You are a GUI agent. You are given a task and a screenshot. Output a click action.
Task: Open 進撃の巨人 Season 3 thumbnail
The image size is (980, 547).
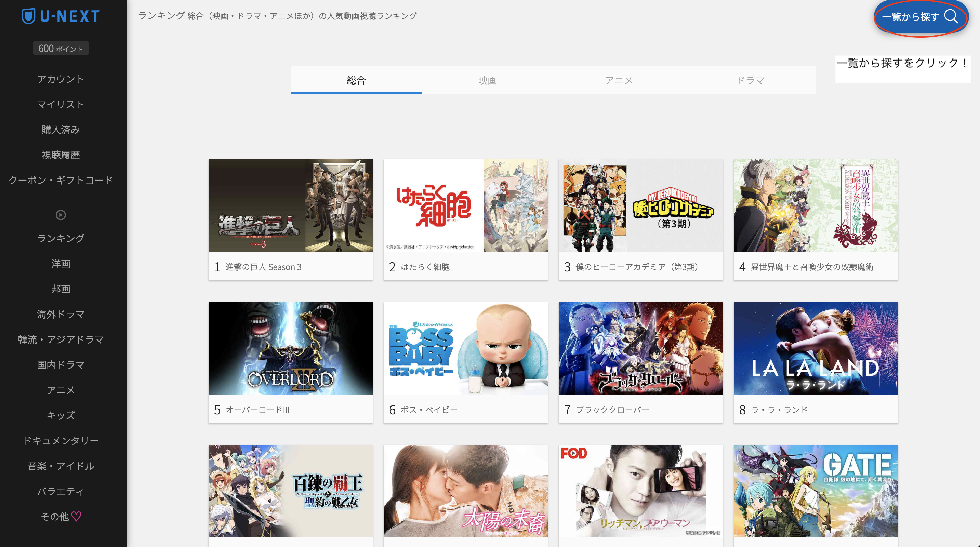pos(291,205)
